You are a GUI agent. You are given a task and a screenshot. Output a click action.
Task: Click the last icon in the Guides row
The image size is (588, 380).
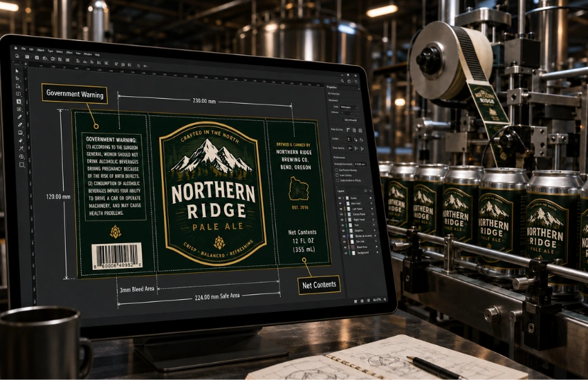click(362, 140)
